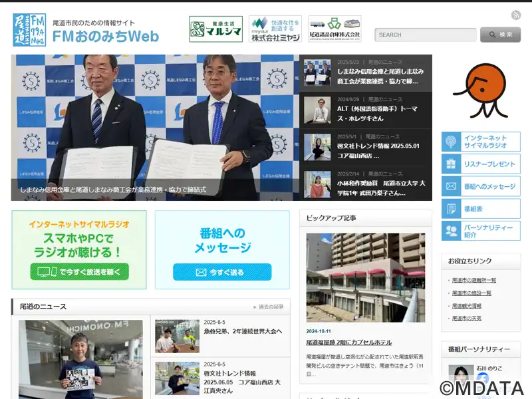
Task: Open リスナープレゼント sidebar menu
Action: (481, 164)
